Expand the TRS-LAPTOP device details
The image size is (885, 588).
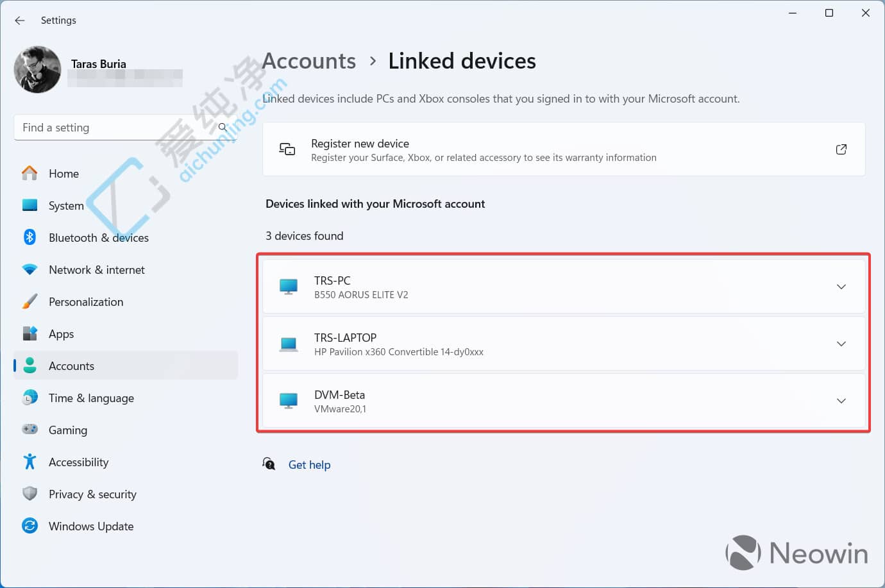[x=841, y=344]
